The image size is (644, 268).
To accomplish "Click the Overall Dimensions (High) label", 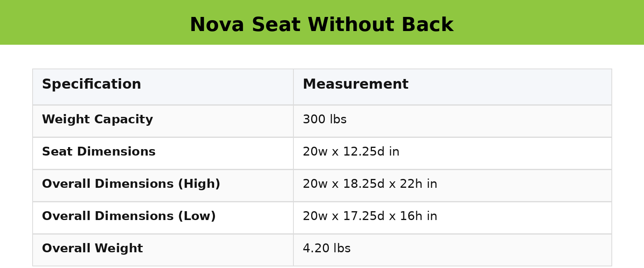I will 131,184.
